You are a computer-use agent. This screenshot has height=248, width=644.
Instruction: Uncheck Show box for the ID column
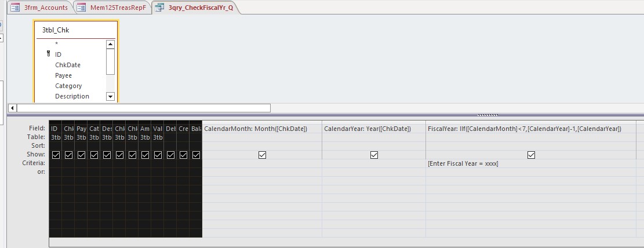tap(56, 155)
